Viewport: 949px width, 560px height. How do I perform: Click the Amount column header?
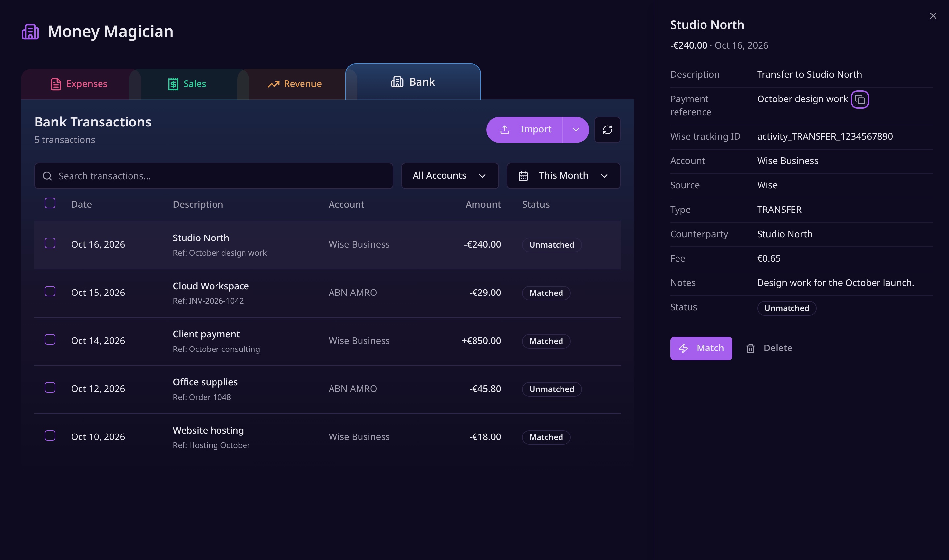click(x=483, y=204)
